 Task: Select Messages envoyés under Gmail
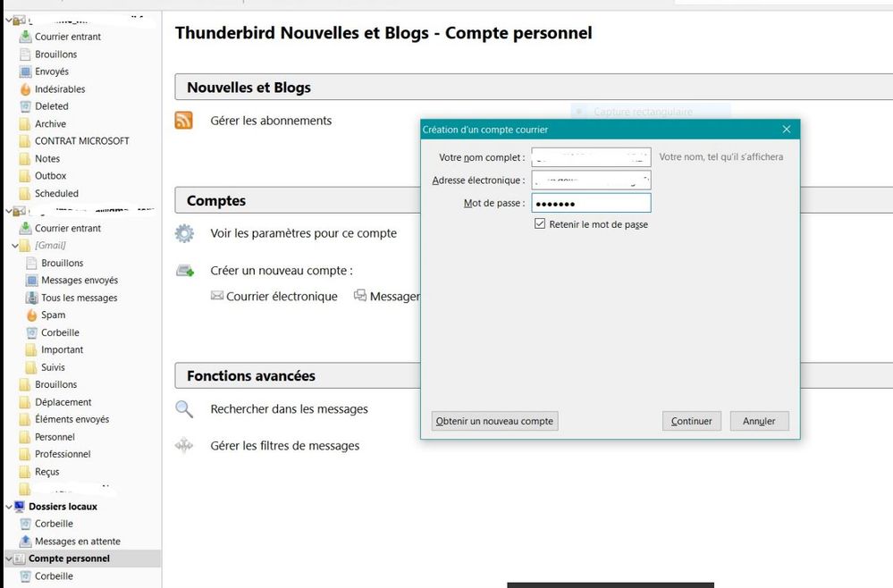[80, 280]
